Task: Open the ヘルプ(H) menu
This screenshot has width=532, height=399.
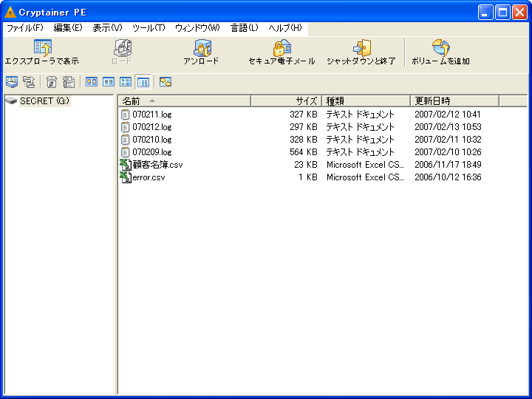Action: click(285, 28)
